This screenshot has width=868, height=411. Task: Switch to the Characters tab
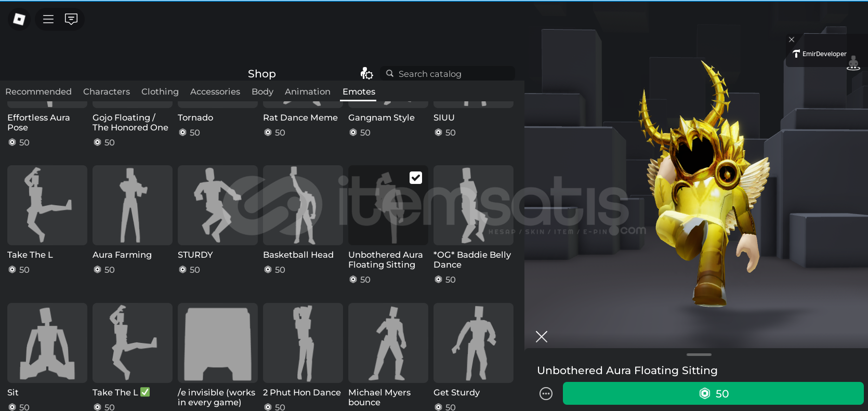tap(107, 91)
